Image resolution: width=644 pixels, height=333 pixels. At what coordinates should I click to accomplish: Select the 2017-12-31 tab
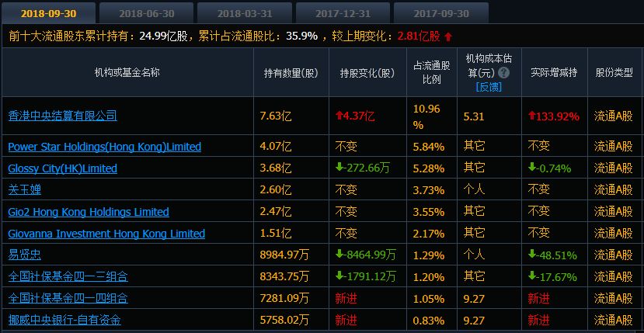[343, 13]
